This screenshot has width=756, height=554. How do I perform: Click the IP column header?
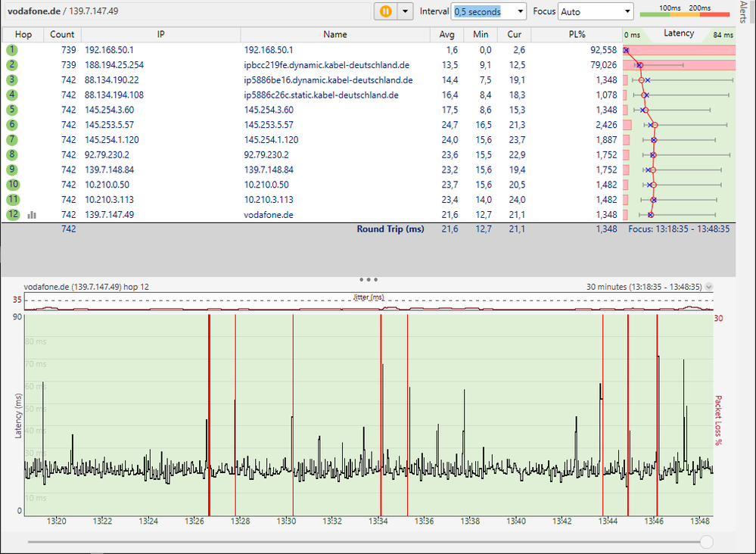click(x=160, y=34)
